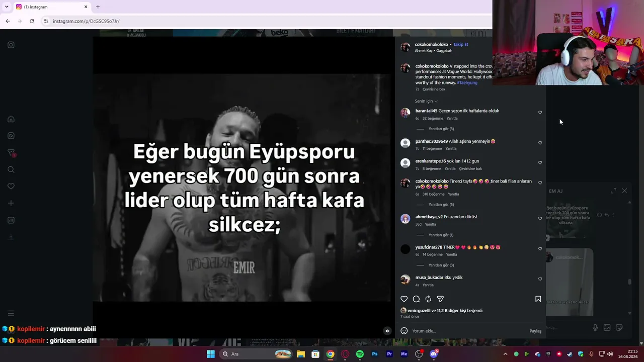Like ahmetkaya_v2's comment
Viewport: 644px width, 362px height.
(540, 218)
